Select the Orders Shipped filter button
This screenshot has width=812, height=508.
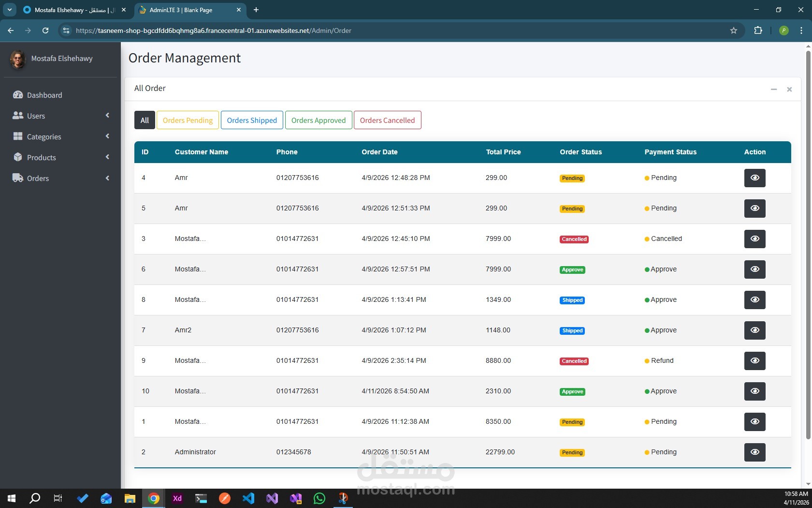[252, 120]
